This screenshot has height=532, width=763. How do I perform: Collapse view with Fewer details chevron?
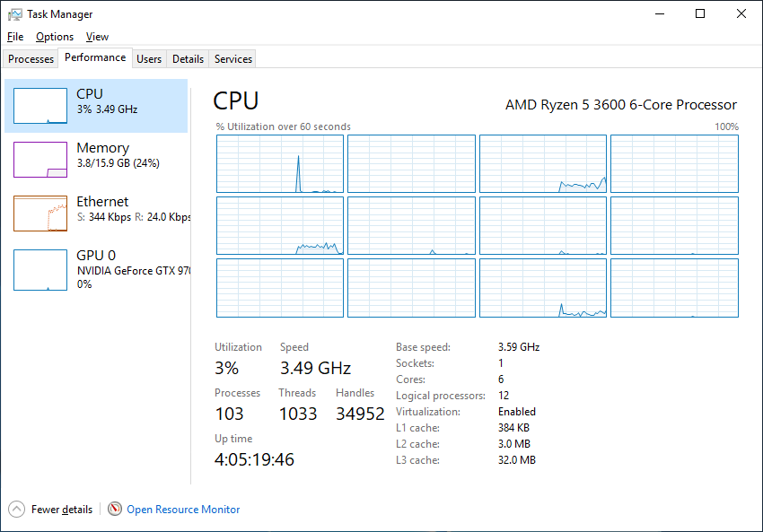pos(16,510)
